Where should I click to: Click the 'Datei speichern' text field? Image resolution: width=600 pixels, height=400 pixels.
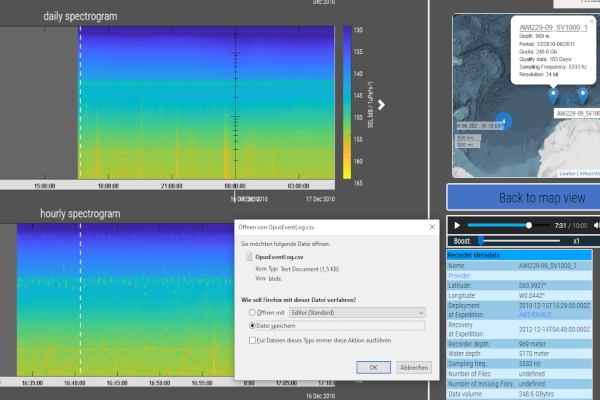(x=340, y=326)
